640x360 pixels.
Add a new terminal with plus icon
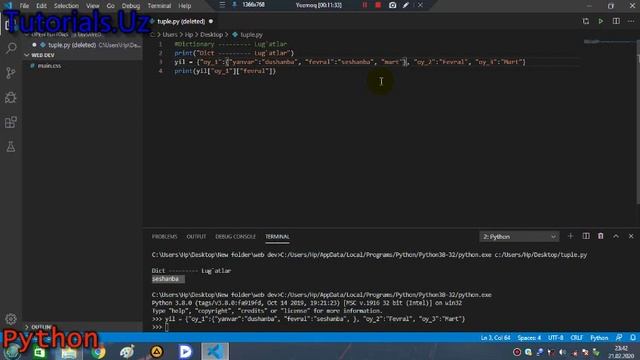coord(570,236)
